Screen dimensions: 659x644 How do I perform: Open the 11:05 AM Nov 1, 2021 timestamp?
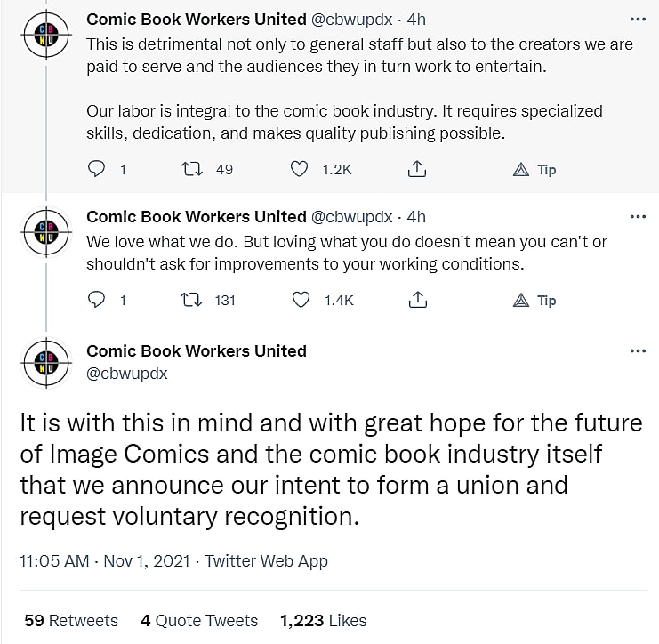click(x=105, y=561)
